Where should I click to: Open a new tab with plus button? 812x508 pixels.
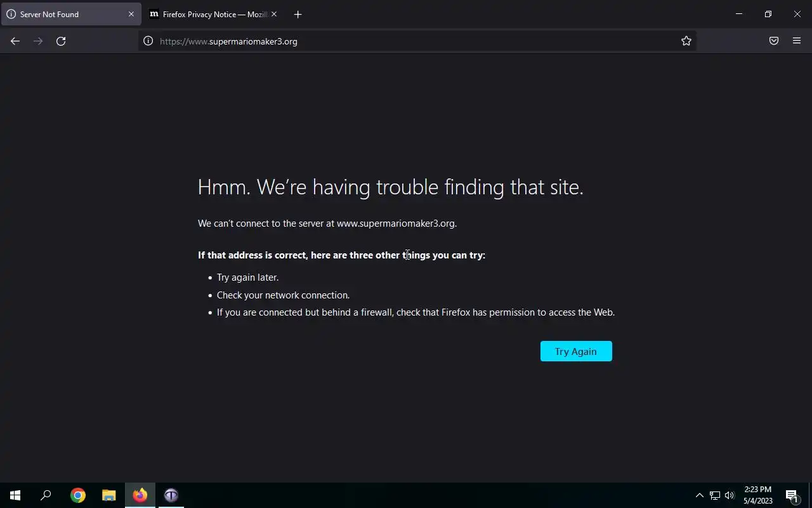[298, 14]
